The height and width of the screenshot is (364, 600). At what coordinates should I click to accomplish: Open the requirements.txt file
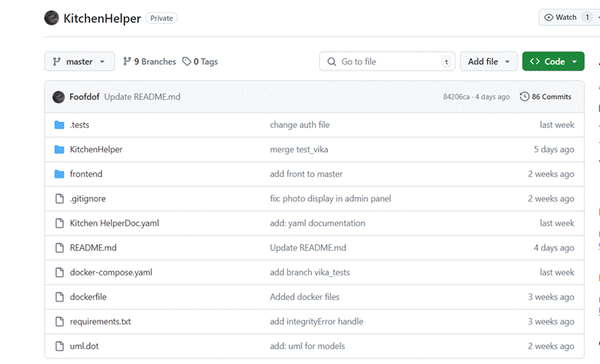click(100, 321)
